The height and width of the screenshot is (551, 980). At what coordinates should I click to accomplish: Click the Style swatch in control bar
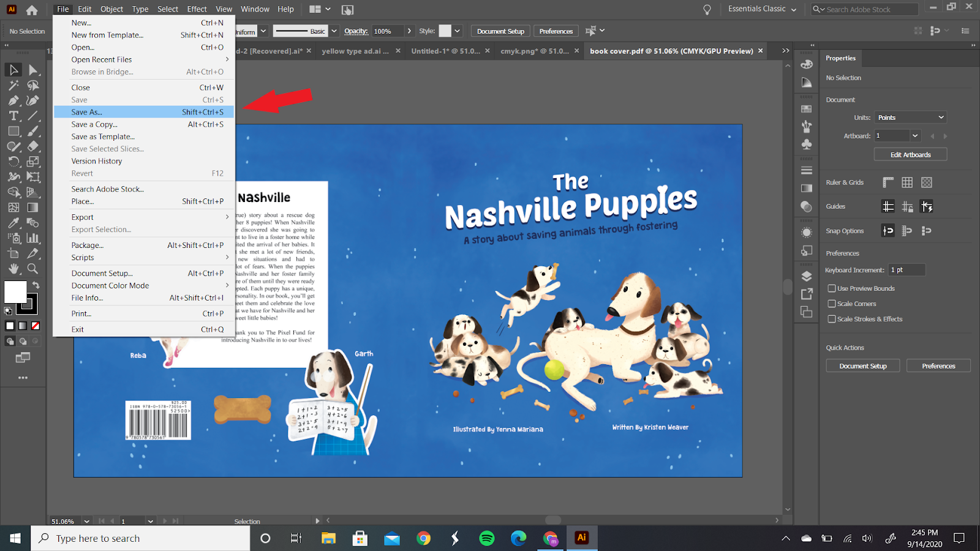(x=445, y=31)
